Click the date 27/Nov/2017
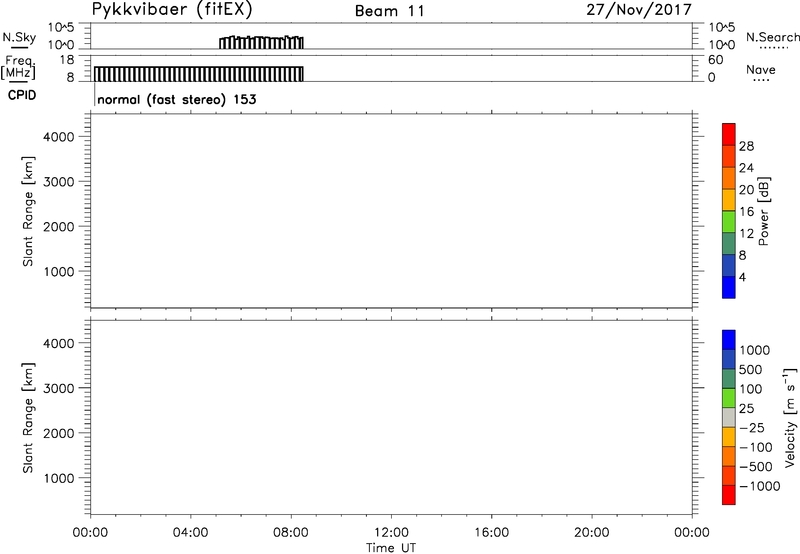800x554 pixels. pos(639,10)
